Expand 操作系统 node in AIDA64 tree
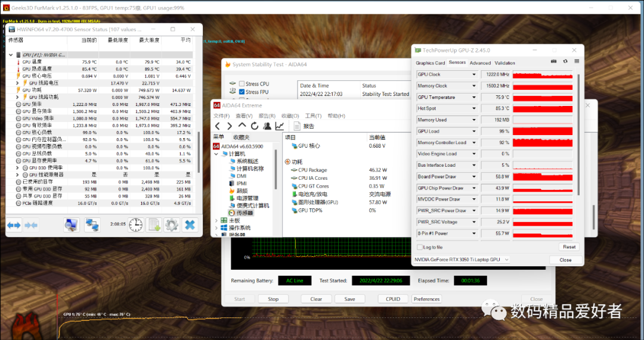 216,227
